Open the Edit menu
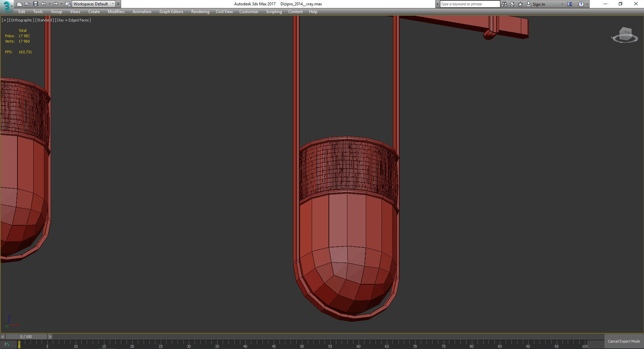Screen dimensions: 644x349 [22, 12]
